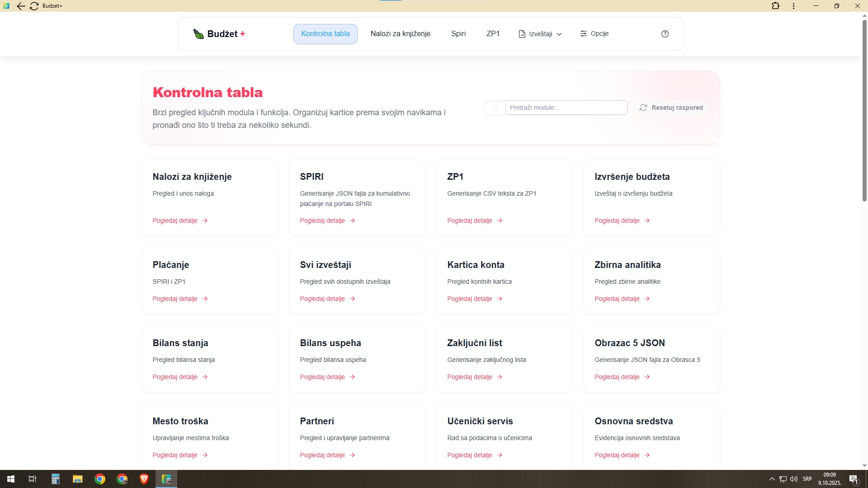The height and width of the screenshot is (488, 868).
Task: Open the Opcije settings menu
Action: tap(594, 33)
